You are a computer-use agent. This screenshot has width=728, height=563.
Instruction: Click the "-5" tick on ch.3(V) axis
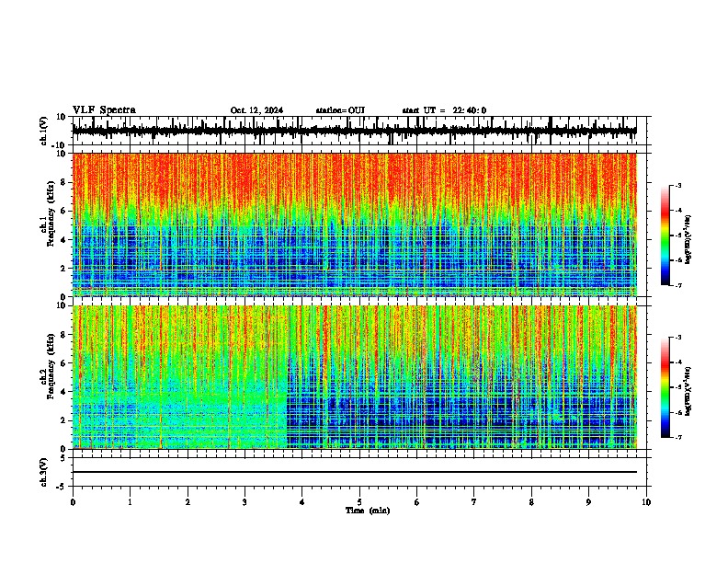pos(62,487)
